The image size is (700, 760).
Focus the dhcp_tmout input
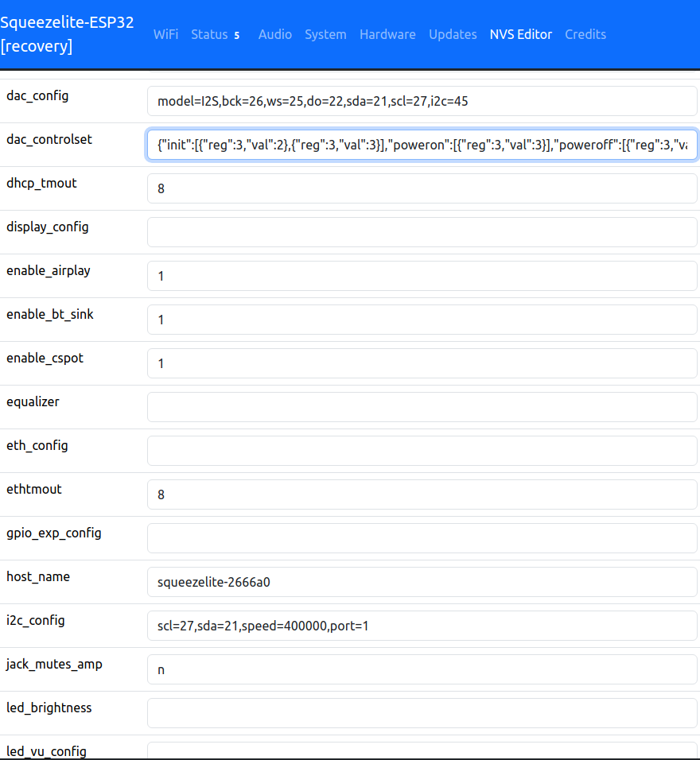tap(422, 188)
